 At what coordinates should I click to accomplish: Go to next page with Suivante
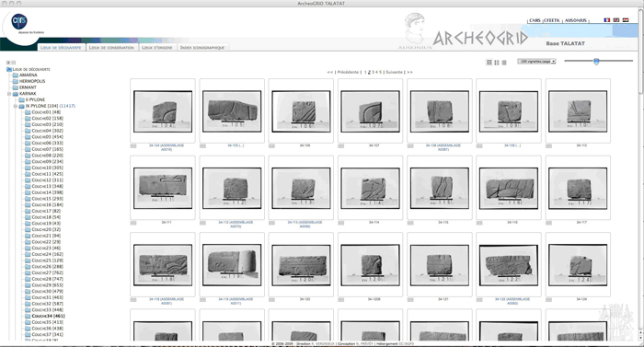[395, 72]
